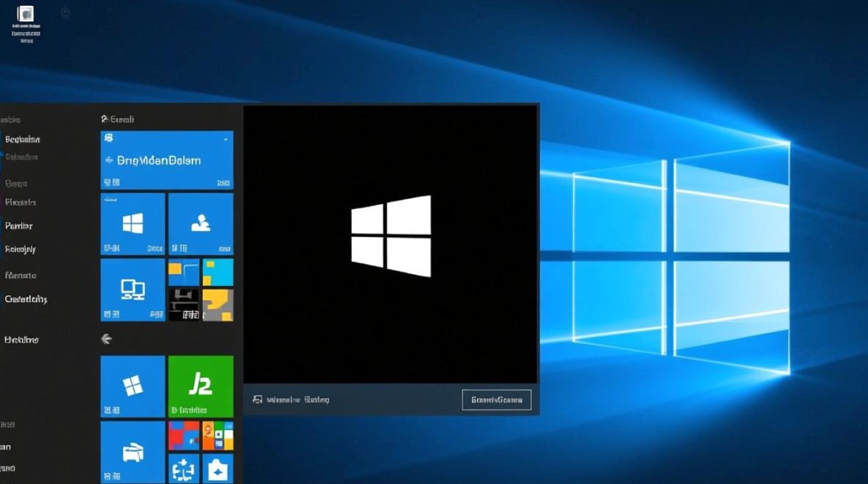Viewport: 868px width, 484px height.
Task: Expand the gear icon on the wide blue tile
Action: click(109, 138)
